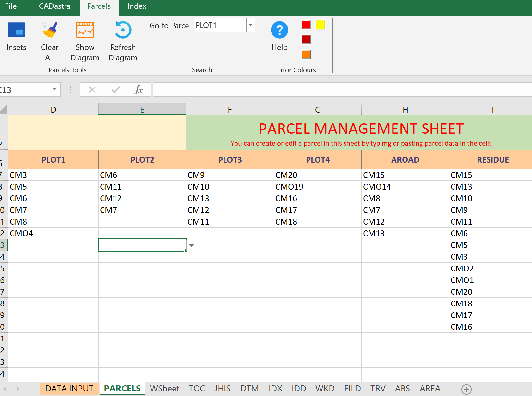Select the orange error colour swatch

tap(306, 55)
